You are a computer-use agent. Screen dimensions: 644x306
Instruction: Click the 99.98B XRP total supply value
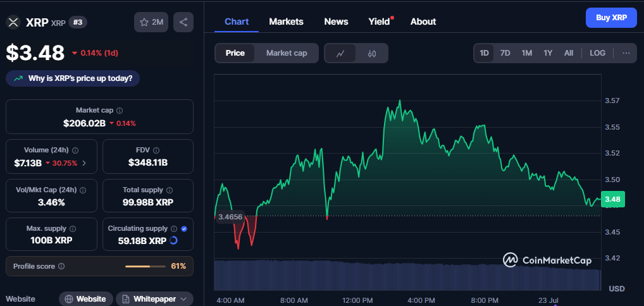148,202
